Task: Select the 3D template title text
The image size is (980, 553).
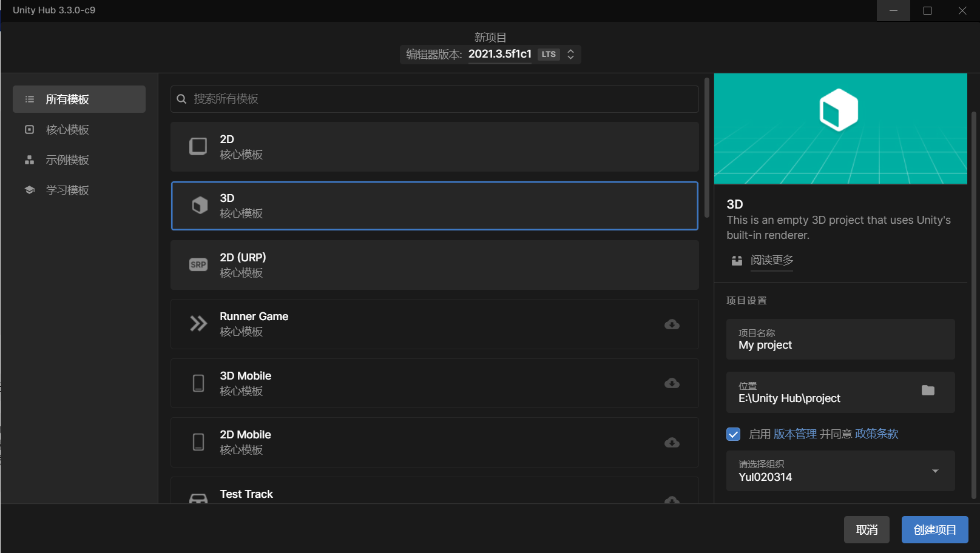Action: (227, 198)
